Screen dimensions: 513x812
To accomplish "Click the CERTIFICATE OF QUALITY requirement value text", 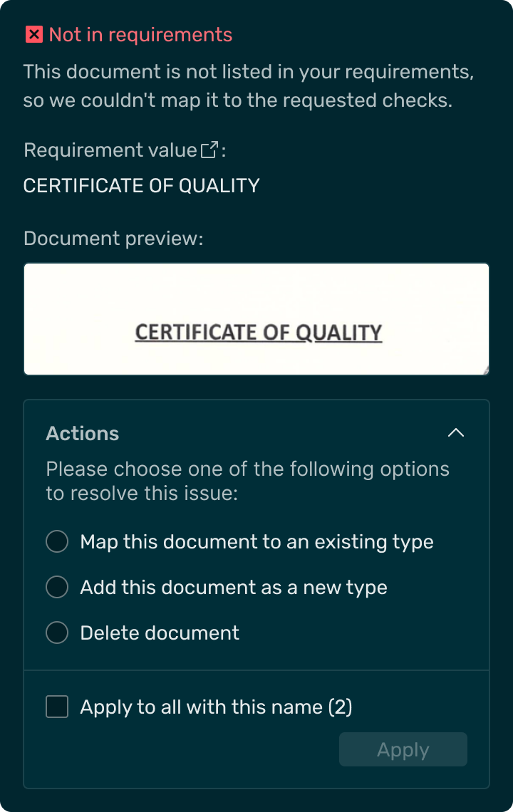I will coord(141,186).
